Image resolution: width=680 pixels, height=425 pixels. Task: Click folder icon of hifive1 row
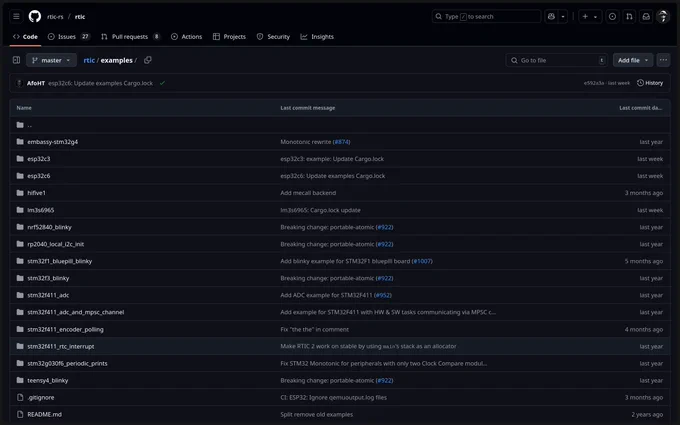coord(20,193)
